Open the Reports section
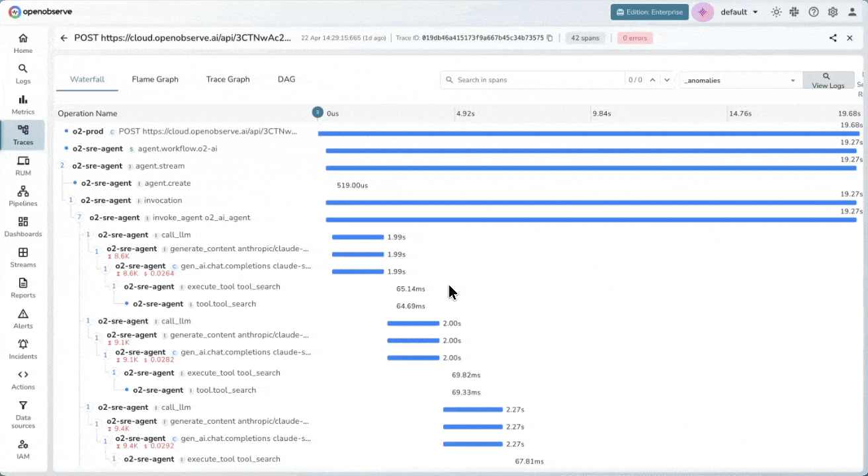The width and height of the screenshot is (868, 476). [23, 288]
